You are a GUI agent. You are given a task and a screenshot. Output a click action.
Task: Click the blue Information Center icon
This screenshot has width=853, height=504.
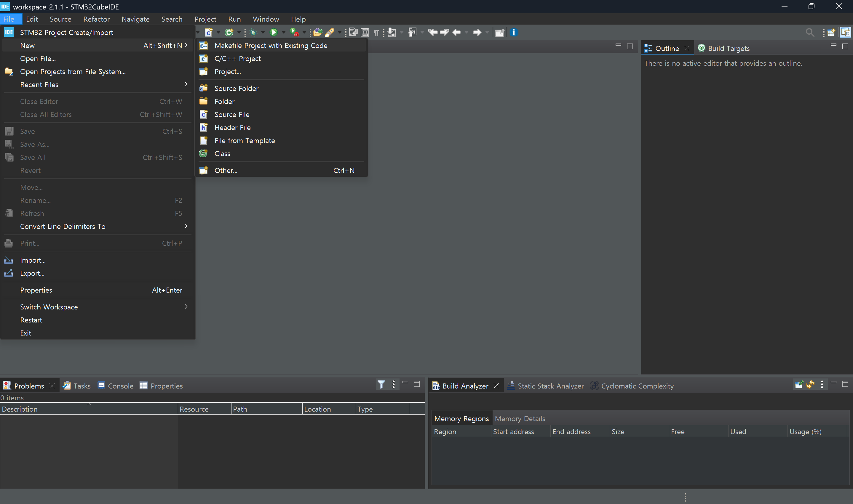pyautogui.click(x=514, y=32)
